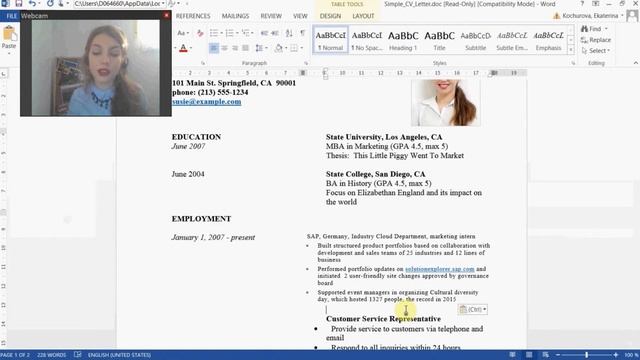Collapse the ribbon with the caret arrow
The width and height of the screenshot is (640, 360).
point(636,63)
